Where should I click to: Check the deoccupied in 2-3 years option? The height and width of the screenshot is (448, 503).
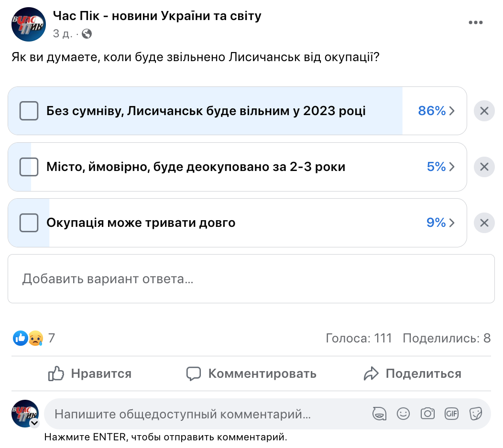[x=29, y=167]
